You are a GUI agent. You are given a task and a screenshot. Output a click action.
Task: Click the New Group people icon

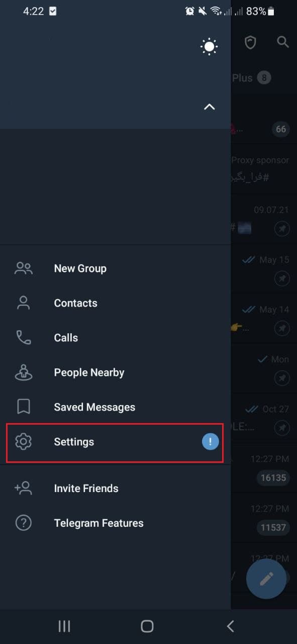click(24, 268)
